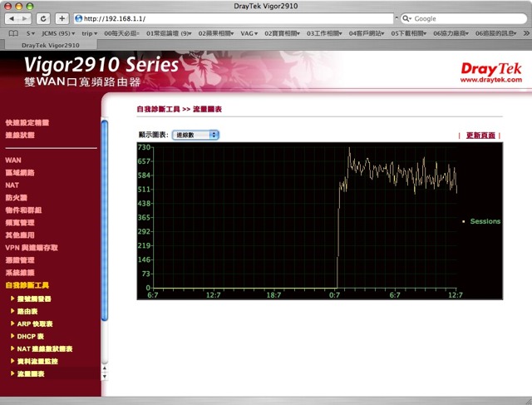Open the display chart type dropdown
Image resolution: width=532 pixels, height=405 pixels.
pos(195,135)
